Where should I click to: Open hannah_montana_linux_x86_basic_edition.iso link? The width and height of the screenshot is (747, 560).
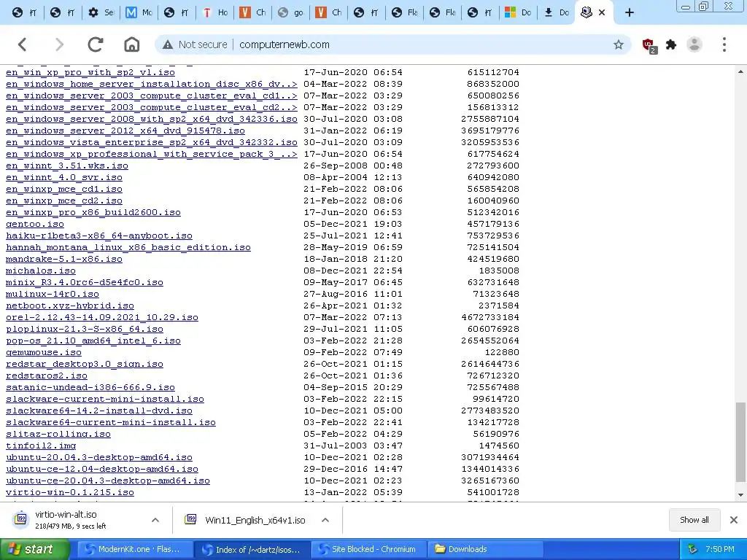click(128, 247)
